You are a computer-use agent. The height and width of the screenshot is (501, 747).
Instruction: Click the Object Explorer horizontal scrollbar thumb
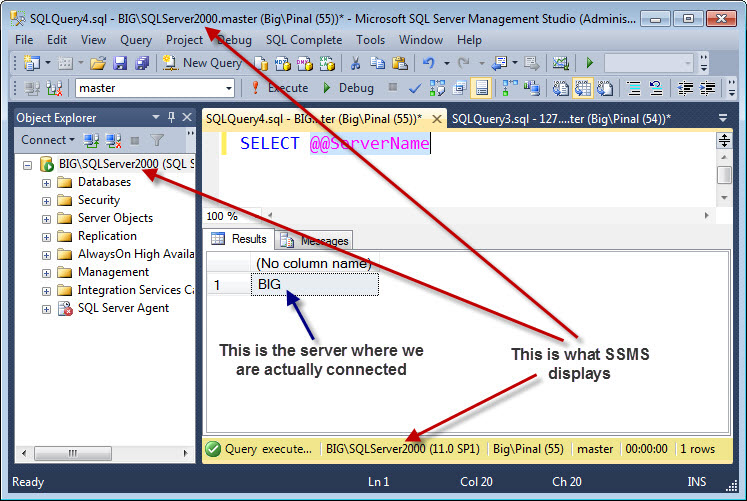(73, 453)
